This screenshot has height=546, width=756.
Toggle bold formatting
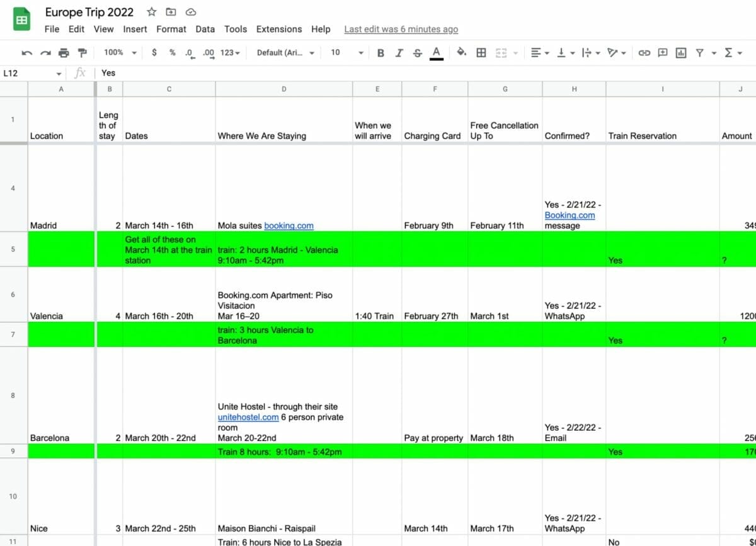(380, 53)
